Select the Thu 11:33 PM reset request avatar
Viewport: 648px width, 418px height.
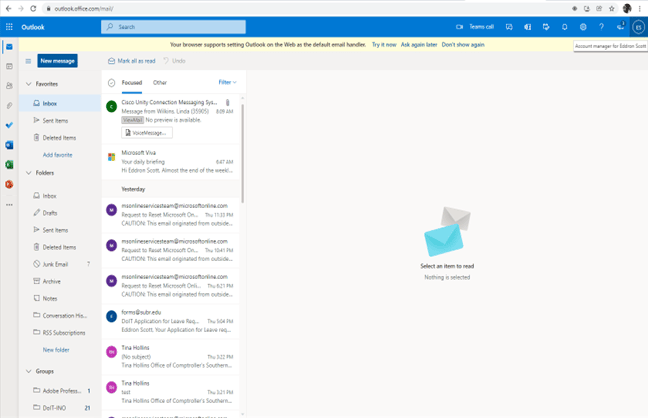click(x=112, y=210)
